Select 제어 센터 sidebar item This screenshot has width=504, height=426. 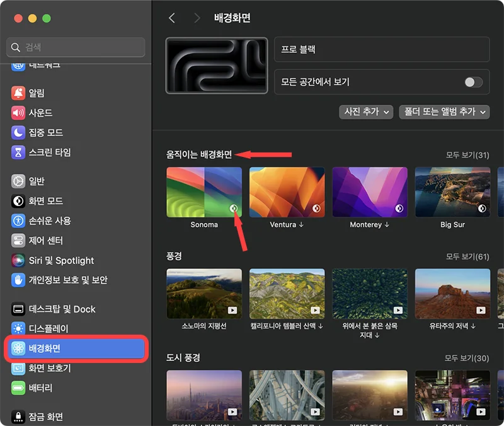(x=77, y=241)
